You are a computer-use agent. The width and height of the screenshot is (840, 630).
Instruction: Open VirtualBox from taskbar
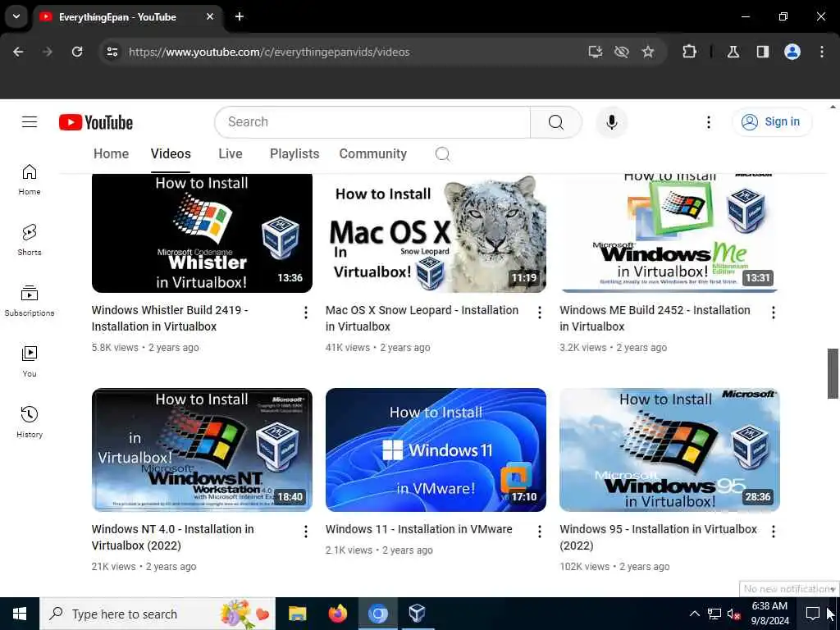pyautogui.click(x=417, y=614)
